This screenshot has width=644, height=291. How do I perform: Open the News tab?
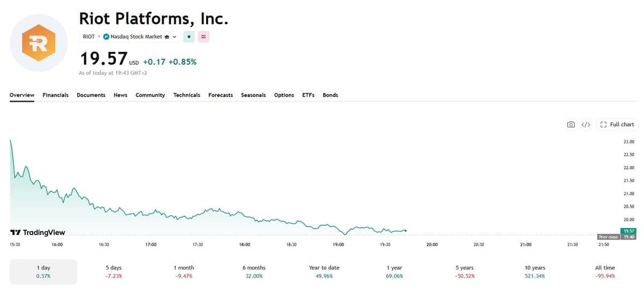click(x=120, y=95)
